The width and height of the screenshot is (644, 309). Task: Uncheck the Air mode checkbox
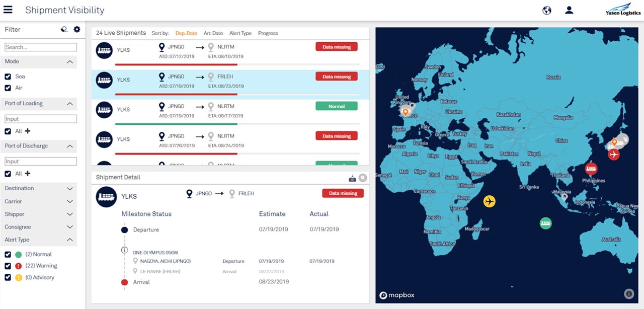coord(8,88)
